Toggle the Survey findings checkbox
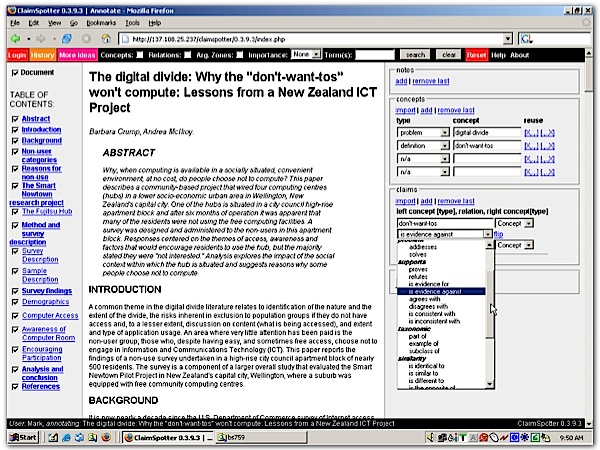The width and height of the screenshot is (600, 450). pyautogui.click(x=15, y=291)
